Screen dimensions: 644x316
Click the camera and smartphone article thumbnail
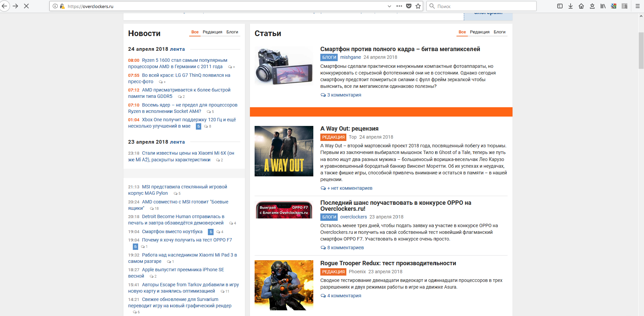(x=284, y=66)
